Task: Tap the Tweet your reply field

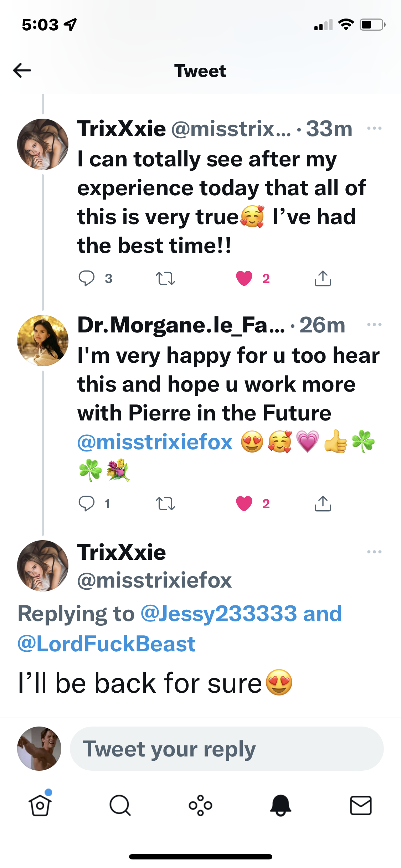Action: click(227, 749)
